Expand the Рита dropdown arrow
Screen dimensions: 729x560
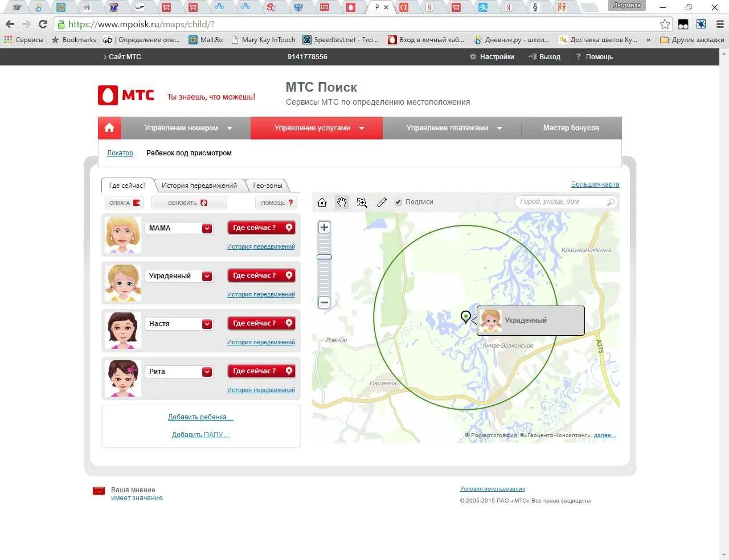click(x=207, y=372)
